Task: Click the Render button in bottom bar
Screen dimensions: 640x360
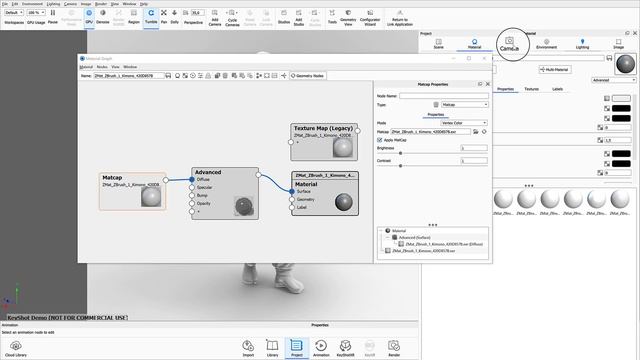Action: coord(394,348)
